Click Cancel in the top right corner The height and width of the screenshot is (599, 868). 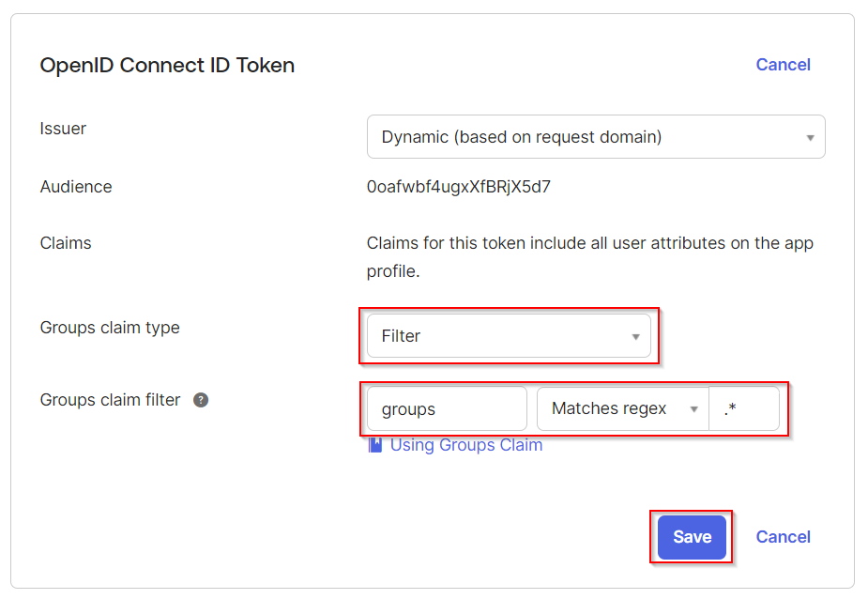(783, 65)
